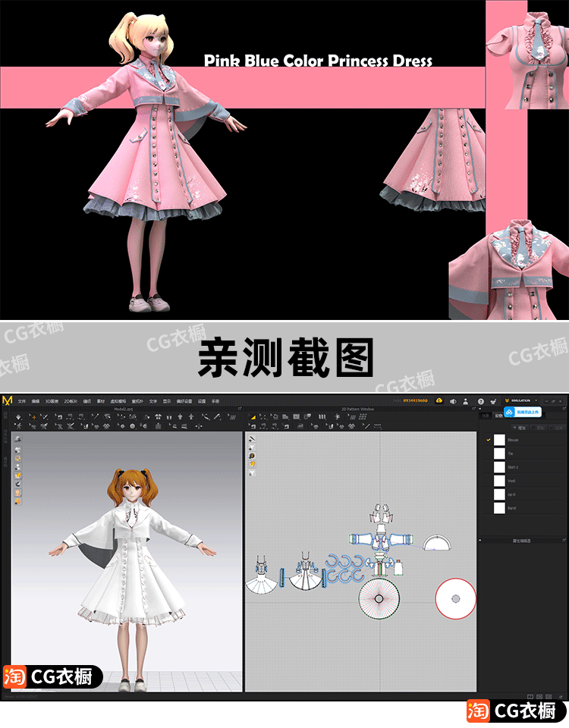Click the Simulate down-arrow icon in 3D toolbar
The width and height of the screenshot is (569, 728).
[19, 417]
